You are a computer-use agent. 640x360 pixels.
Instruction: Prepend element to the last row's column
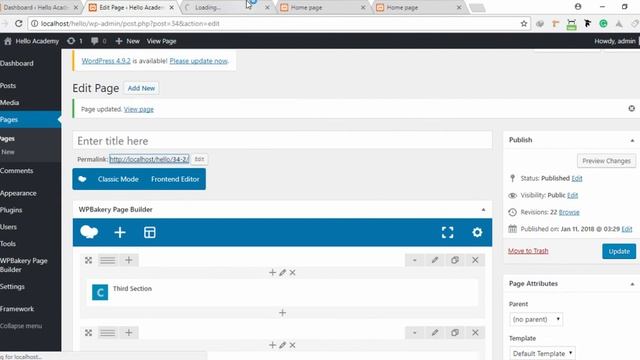click(272, 345)
